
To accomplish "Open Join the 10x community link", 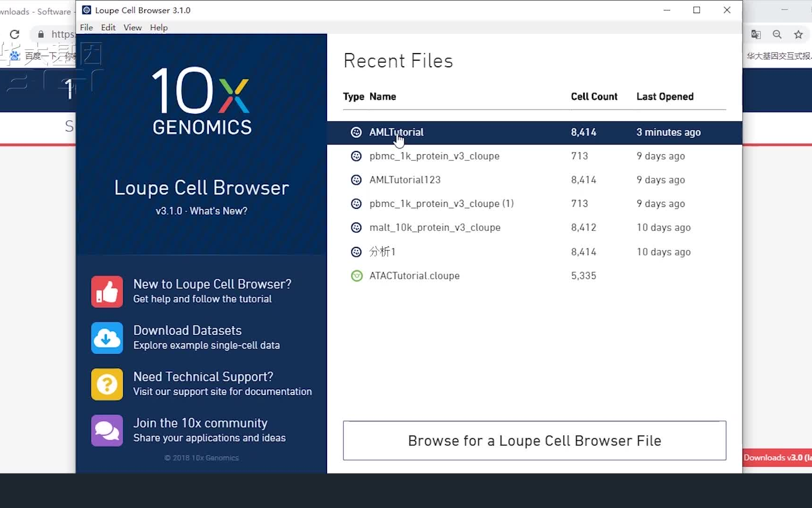I will click(201, 423).
